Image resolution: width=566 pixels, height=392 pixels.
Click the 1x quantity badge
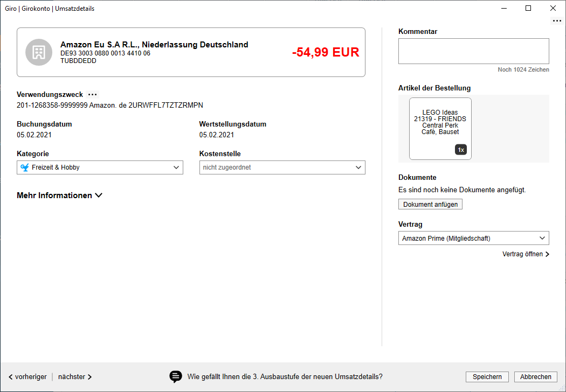coord(461,150)
